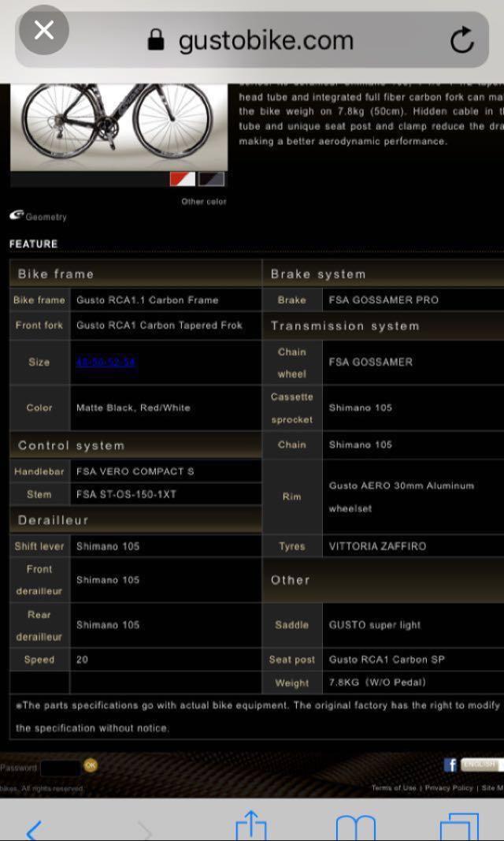504x841 pixels.
Task: Tap 'FSA GOSSAMER PRO' brake cell
Action: pos(413,300)
